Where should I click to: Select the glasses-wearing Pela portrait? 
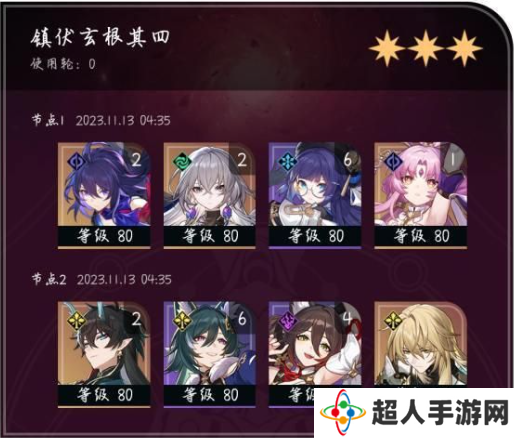tap(315, 195)
